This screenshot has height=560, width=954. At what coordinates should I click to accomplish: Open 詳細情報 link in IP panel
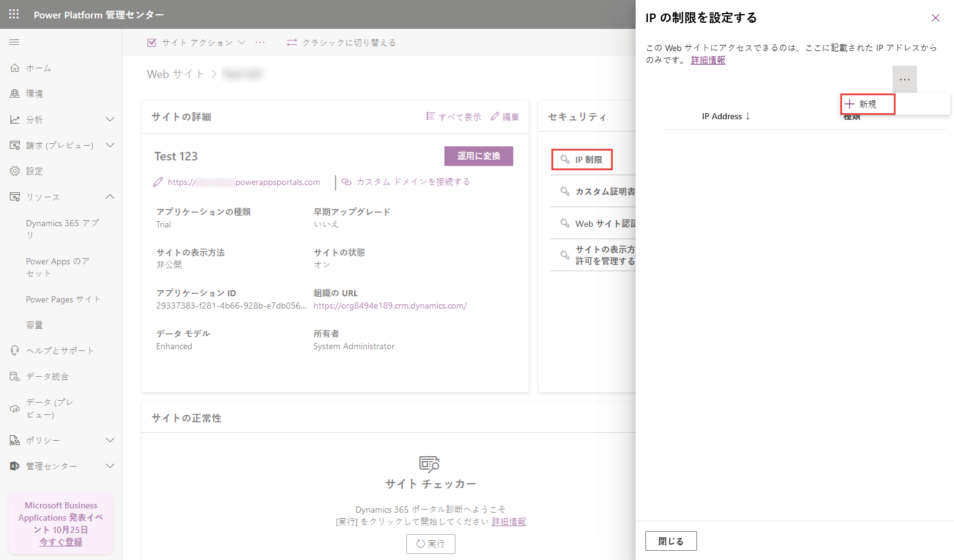(708, 60)
